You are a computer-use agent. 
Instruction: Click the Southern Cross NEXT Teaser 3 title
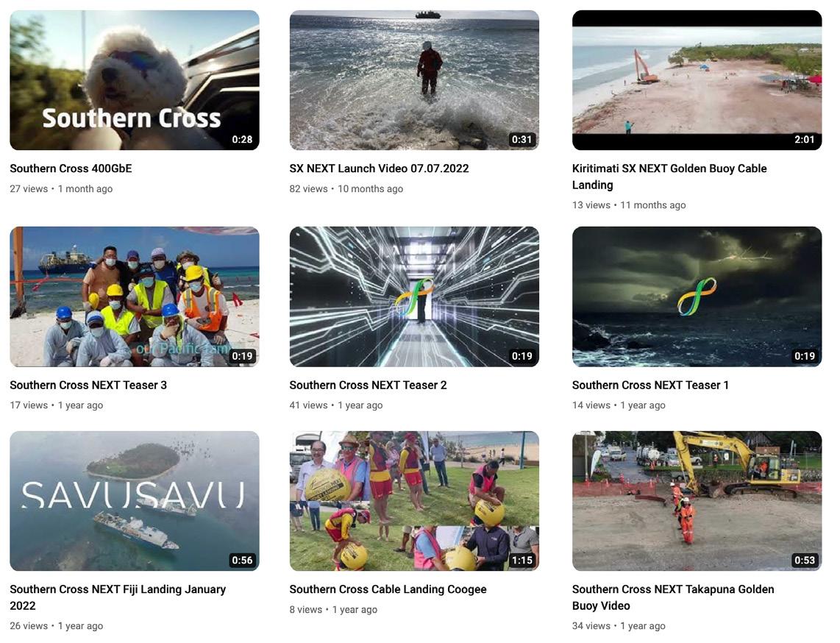(x=88, y=385)
